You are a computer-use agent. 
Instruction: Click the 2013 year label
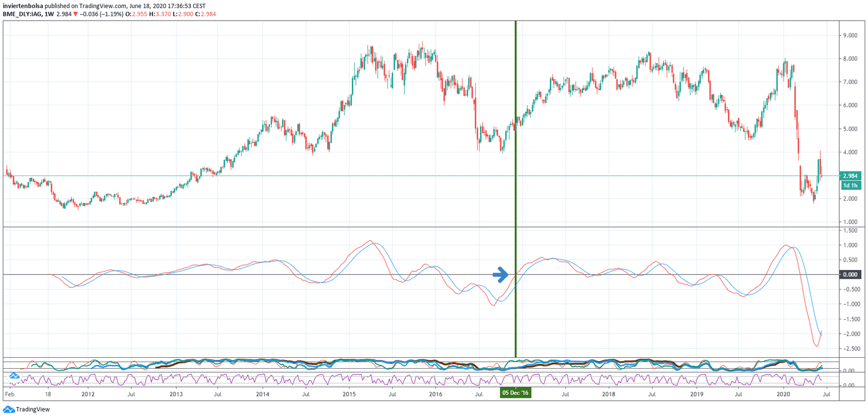176,394
